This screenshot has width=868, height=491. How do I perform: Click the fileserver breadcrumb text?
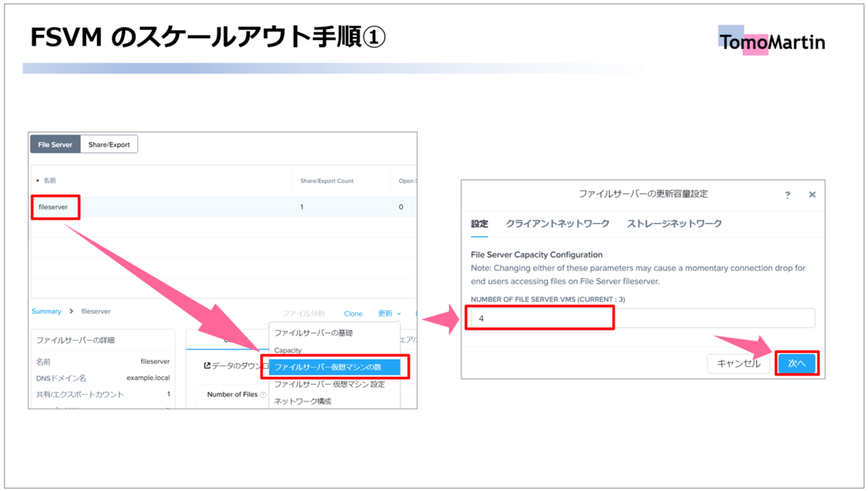[95, 312]
